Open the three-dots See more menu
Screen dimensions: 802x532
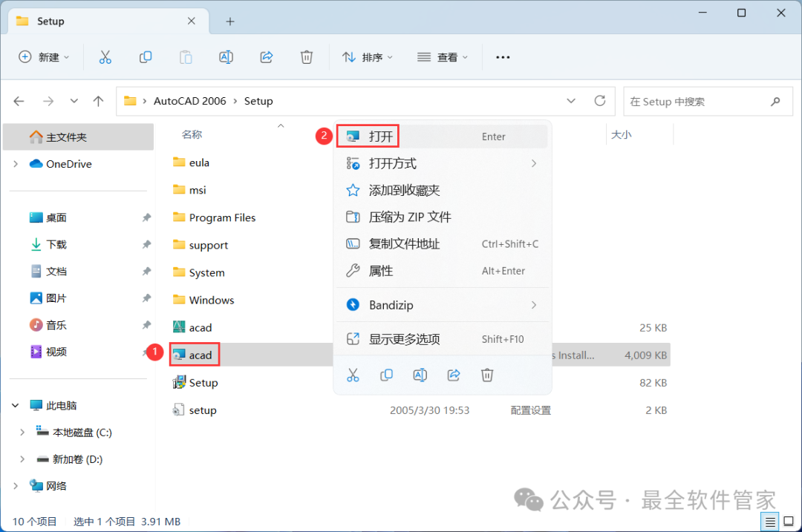(503, 57)
